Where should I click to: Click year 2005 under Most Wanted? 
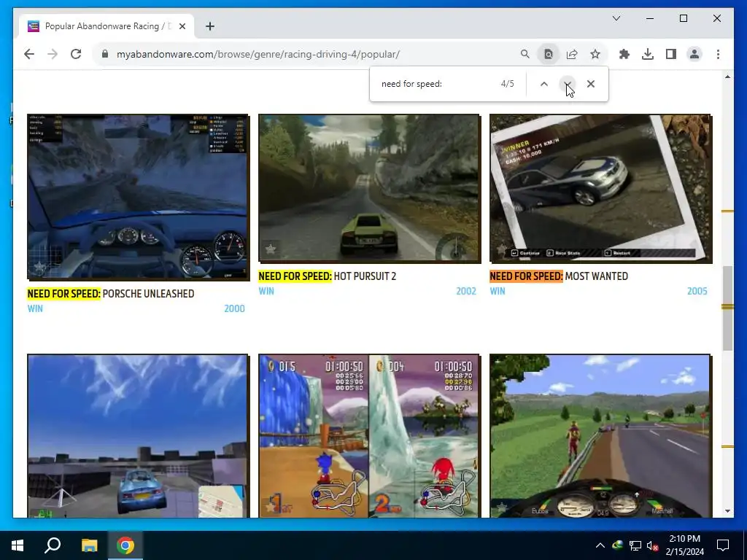coord(697,291)
